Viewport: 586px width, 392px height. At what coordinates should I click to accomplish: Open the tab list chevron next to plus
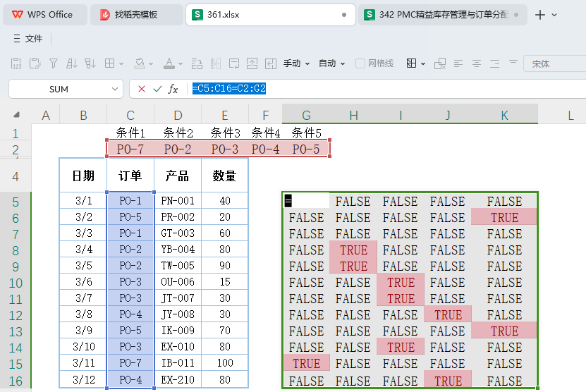pyautogui.click(x=554, y=15)
